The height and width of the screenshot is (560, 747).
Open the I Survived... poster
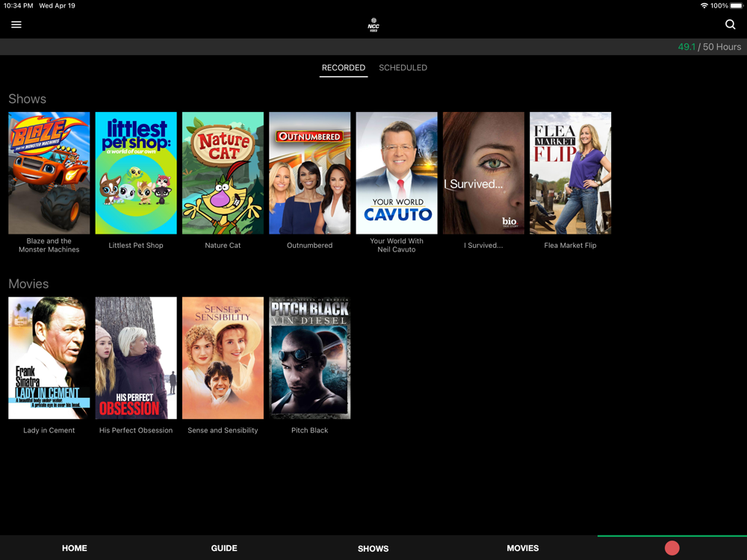click(483, 173)
